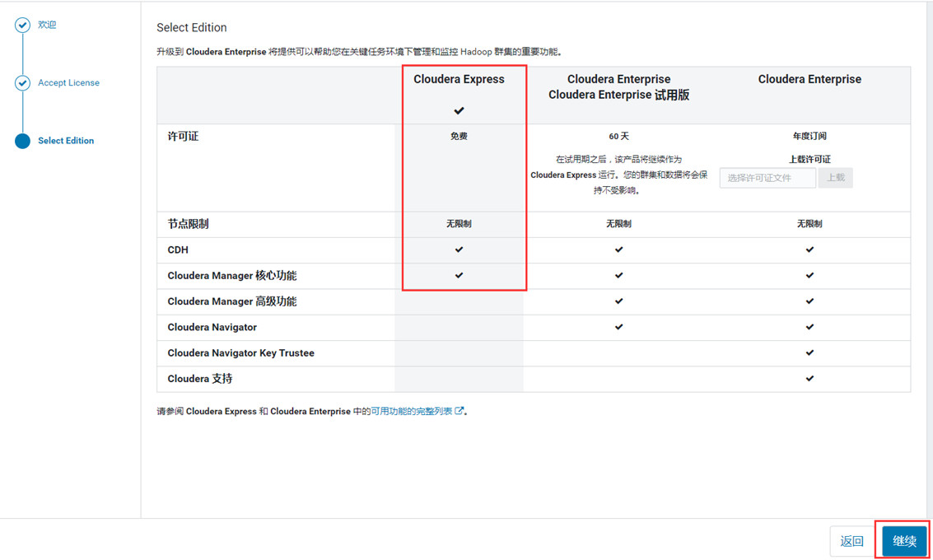This screenshot has width=933, height=560.
Task: Click the Cloudera Navigator Key Trustee row label
Action: [241, 353]
